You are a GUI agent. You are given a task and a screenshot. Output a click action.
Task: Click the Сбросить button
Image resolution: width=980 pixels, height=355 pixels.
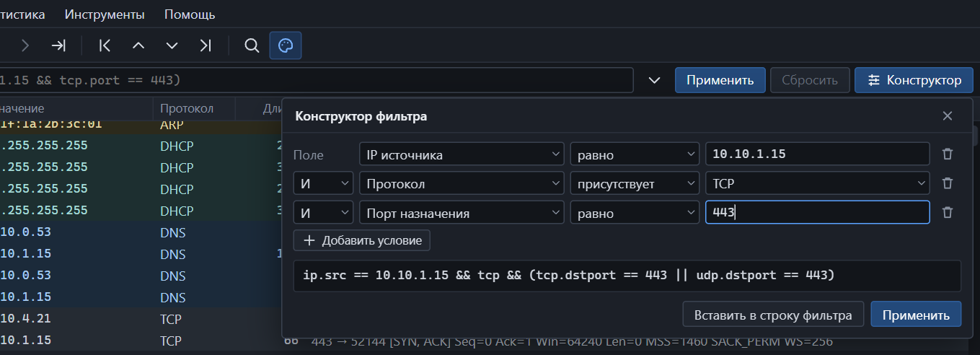point(810,80)
